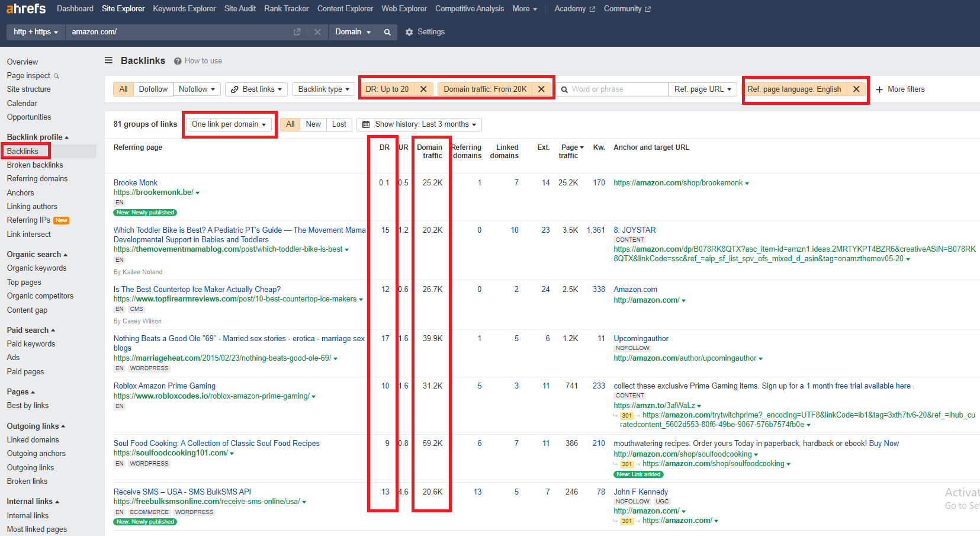This screenshot has height=536, width=980.
Task: Open Show history: Last 3 months dropdown
Action: tap(419, 124)
